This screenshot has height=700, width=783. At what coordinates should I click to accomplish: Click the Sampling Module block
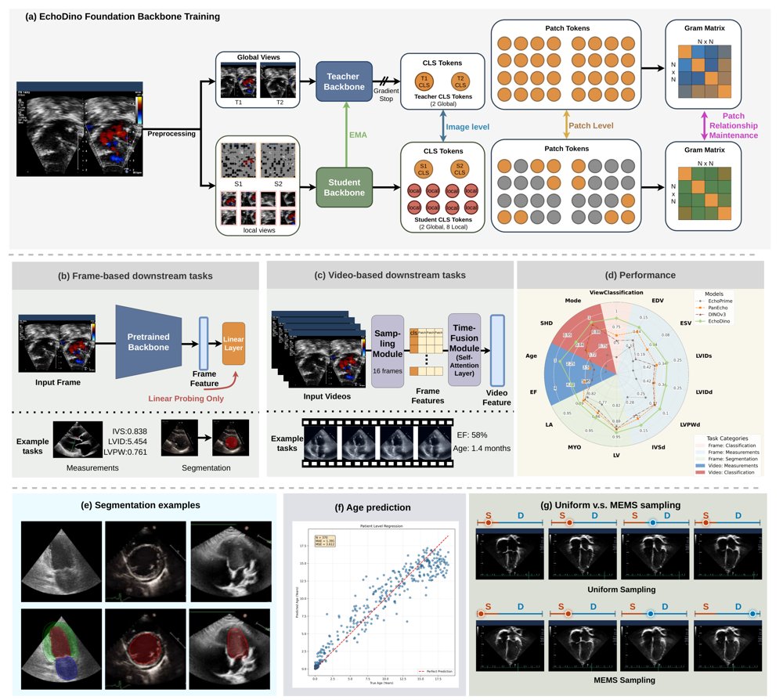point(388,352)
